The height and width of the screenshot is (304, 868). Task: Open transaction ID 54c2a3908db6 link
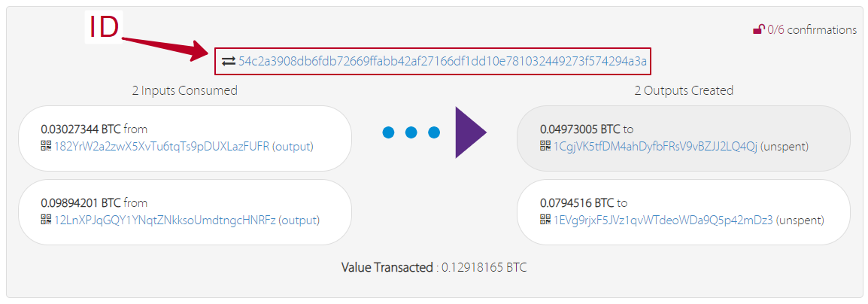443,62
